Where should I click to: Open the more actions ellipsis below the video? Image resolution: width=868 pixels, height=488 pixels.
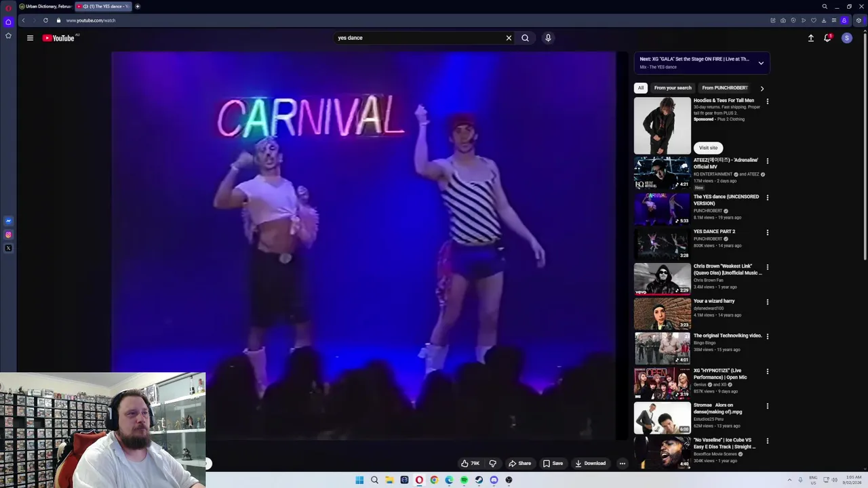tap(622, 464)
